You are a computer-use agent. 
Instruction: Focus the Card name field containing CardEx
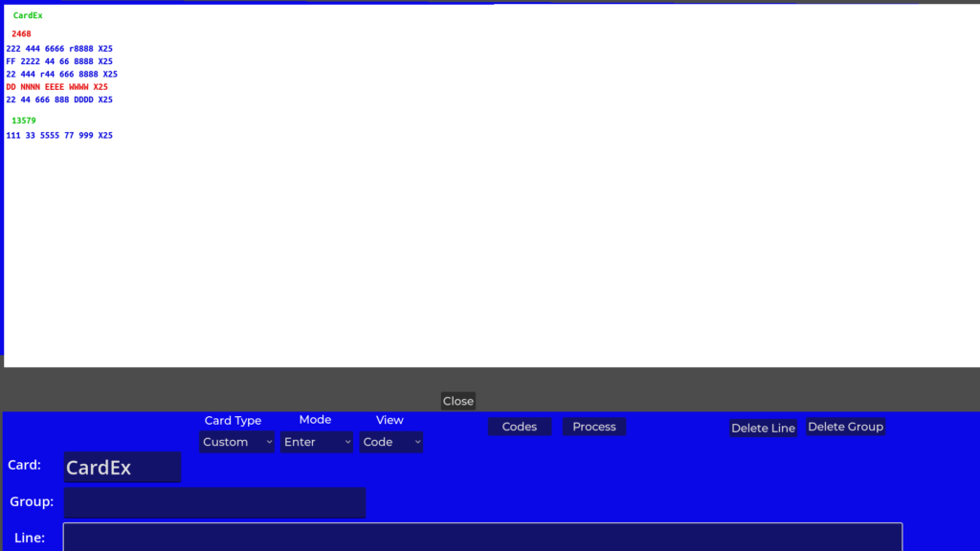point(122,468)
